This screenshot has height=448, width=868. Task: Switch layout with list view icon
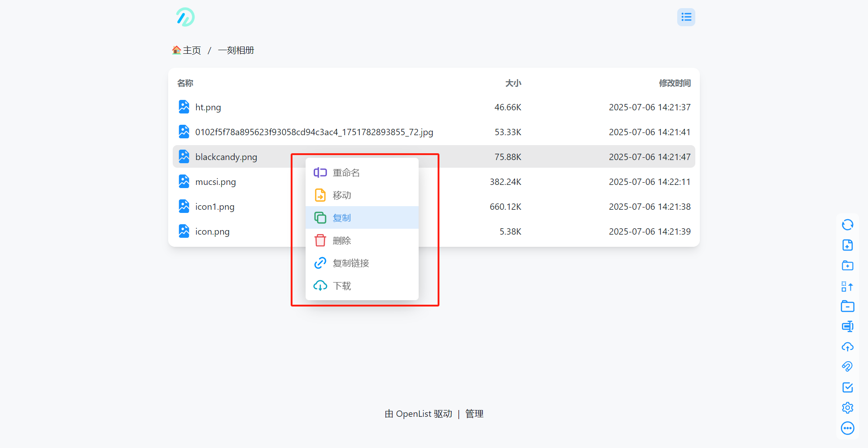coord(686,17)
